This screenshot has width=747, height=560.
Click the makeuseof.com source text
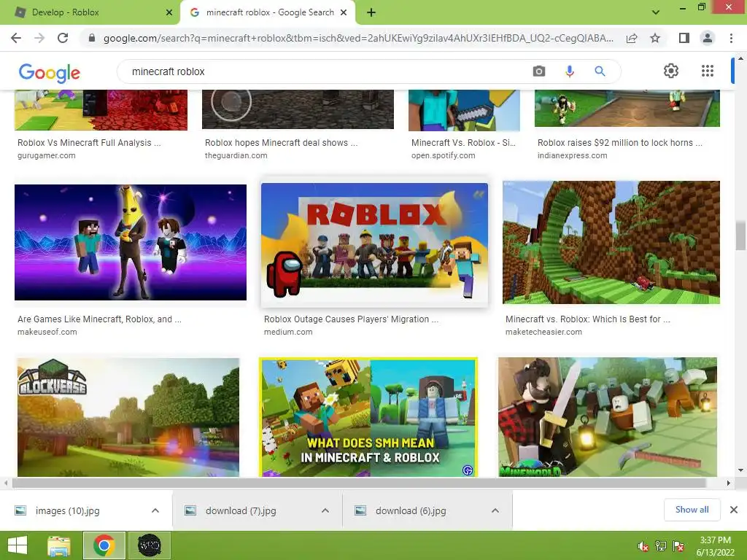pos(47,332)
